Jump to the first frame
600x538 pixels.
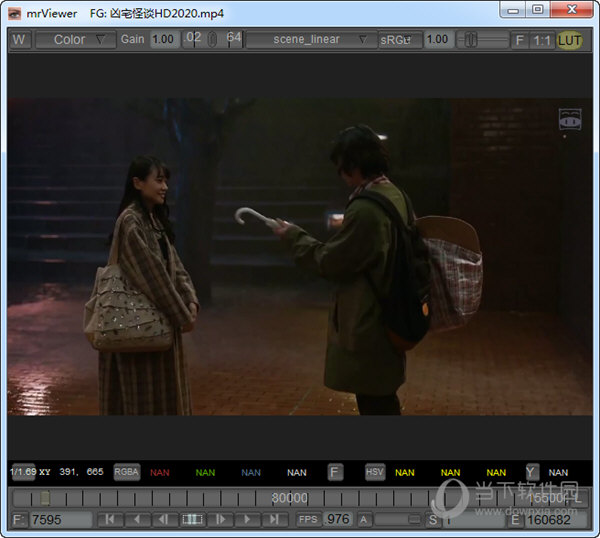[x=110, y=520]
